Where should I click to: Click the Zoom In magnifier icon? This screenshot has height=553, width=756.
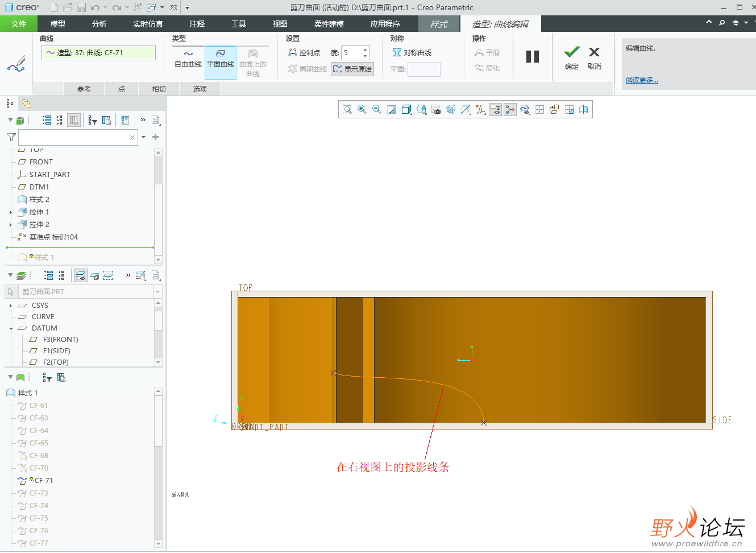coord(362,109)
